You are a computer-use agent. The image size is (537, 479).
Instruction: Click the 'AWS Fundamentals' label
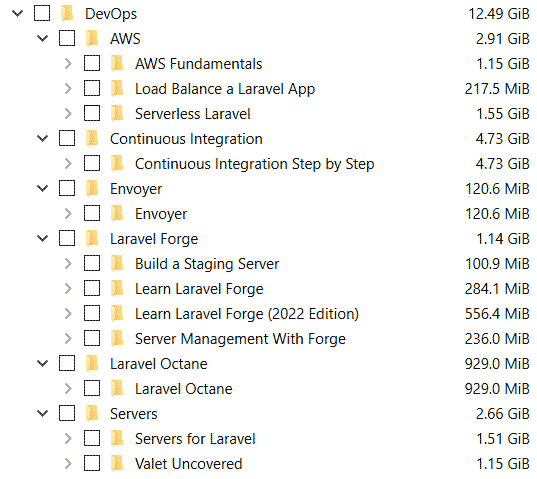(199, 64)
